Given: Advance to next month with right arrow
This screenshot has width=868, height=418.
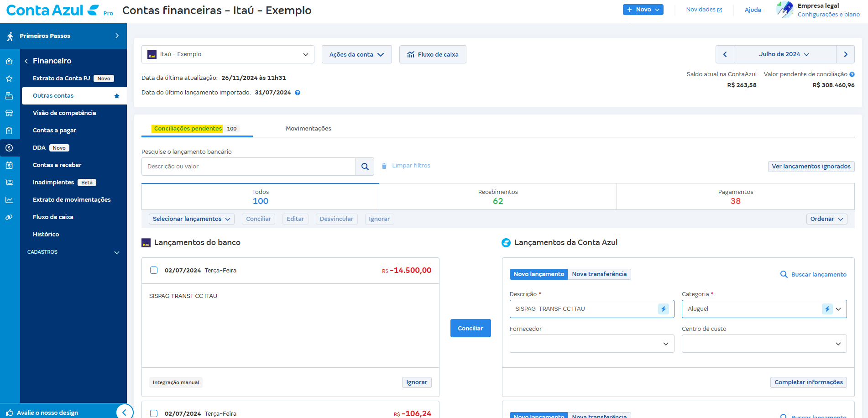Looking at the screenshot, I should pos(845,54).
